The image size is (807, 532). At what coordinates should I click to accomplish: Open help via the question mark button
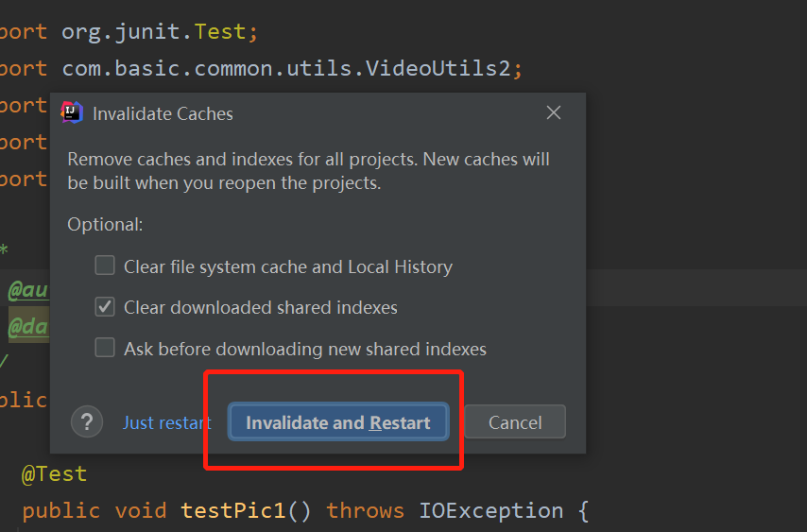tap(87, 421)
